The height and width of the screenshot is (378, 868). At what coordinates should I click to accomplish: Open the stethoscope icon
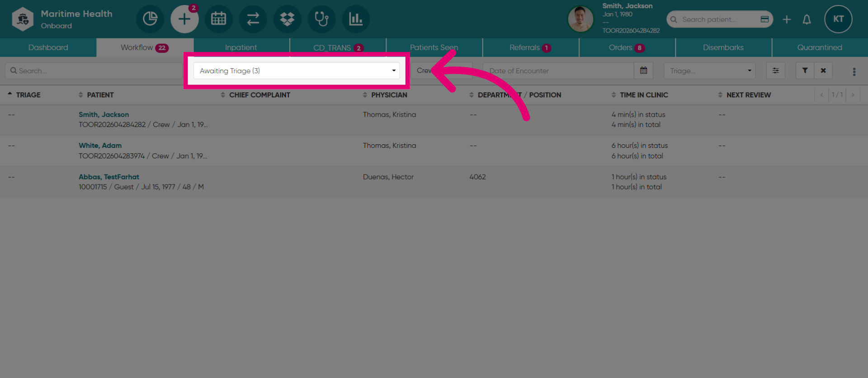(322, 19)
